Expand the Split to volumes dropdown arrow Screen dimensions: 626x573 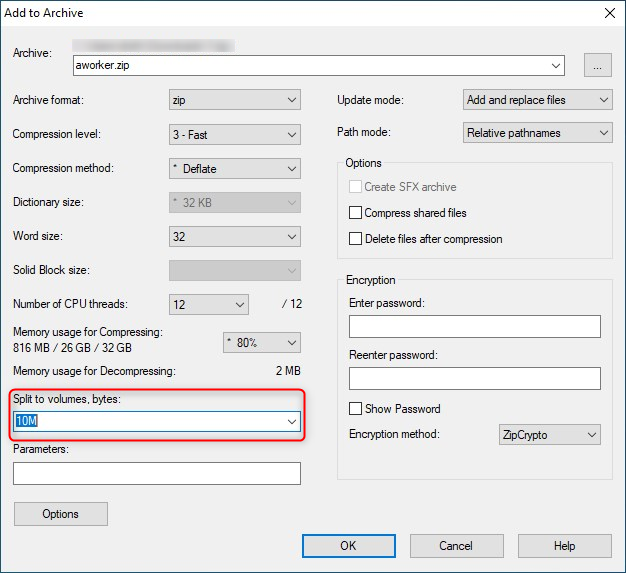pyautogui.click(x=292, y=422)
